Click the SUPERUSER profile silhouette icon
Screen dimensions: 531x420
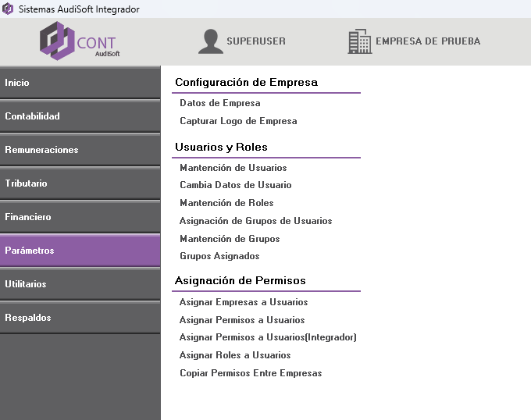(210, 41)
